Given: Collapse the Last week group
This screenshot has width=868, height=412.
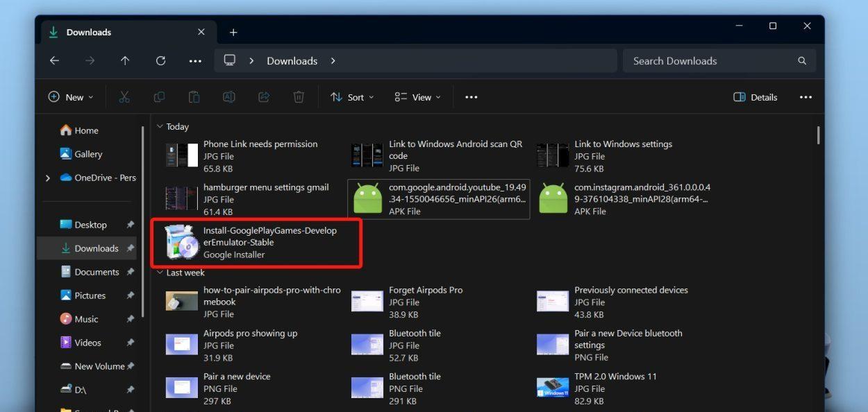Looking at the screenshot, I should (x=160, y=273).
